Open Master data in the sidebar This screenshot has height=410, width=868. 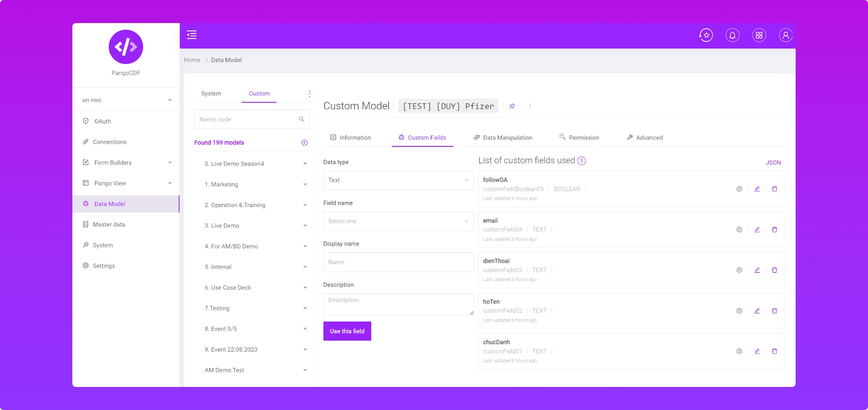[x=109, y=225]
